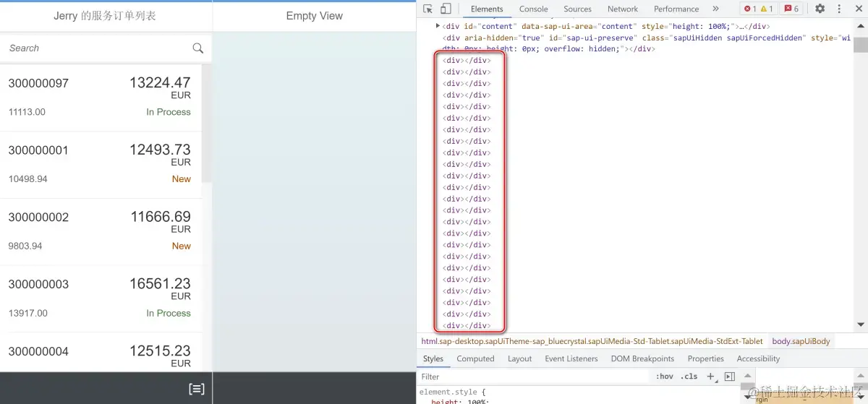
Task: Select body.sapUiBody breadcrumb
Action: click(801, 341)
